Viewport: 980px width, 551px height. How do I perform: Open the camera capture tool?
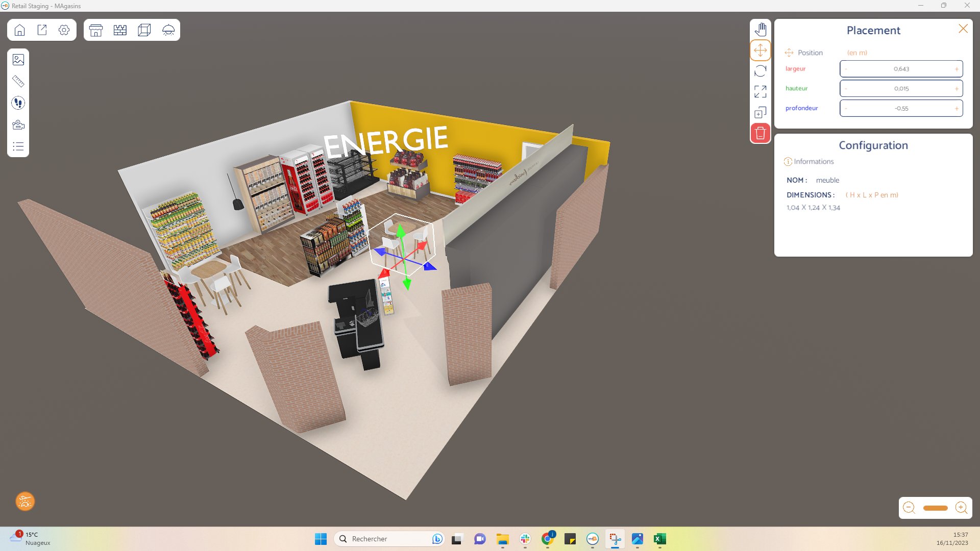click(18, 124)
